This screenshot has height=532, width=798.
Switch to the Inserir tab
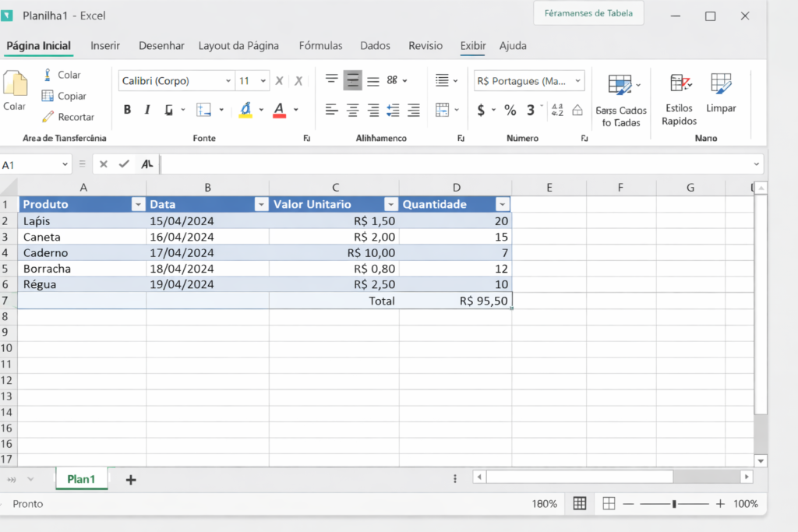tap(105, 46)
